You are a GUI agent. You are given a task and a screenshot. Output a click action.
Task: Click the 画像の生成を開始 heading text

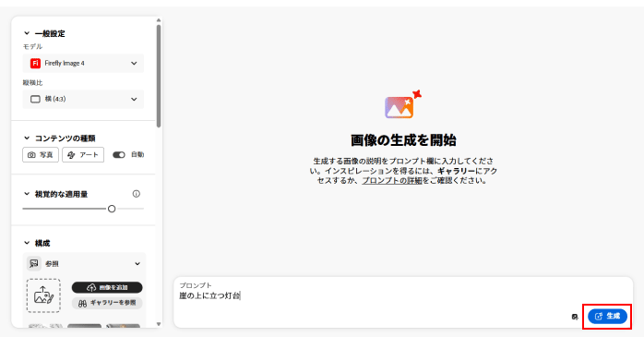403,140
